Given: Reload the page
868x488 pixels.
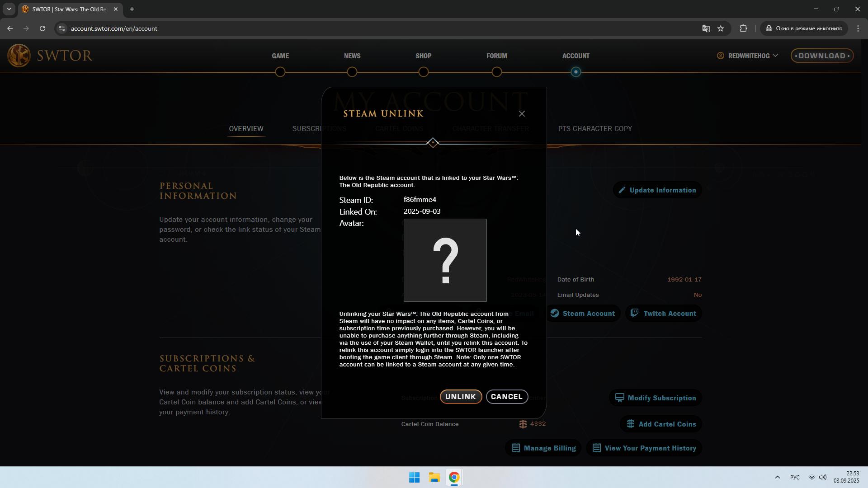Looking at the screenshot, I should [x=42, y=28].
